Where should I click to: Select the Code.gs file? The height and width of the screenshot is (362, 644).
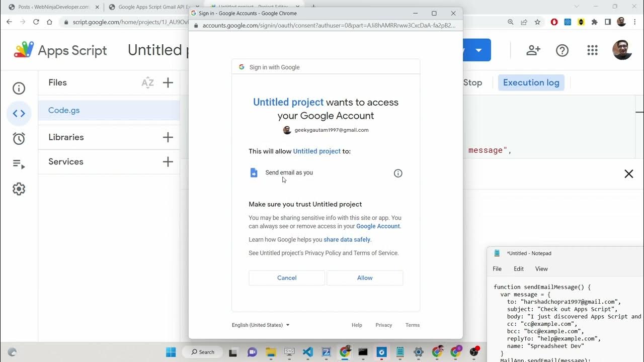click(64, 111)
